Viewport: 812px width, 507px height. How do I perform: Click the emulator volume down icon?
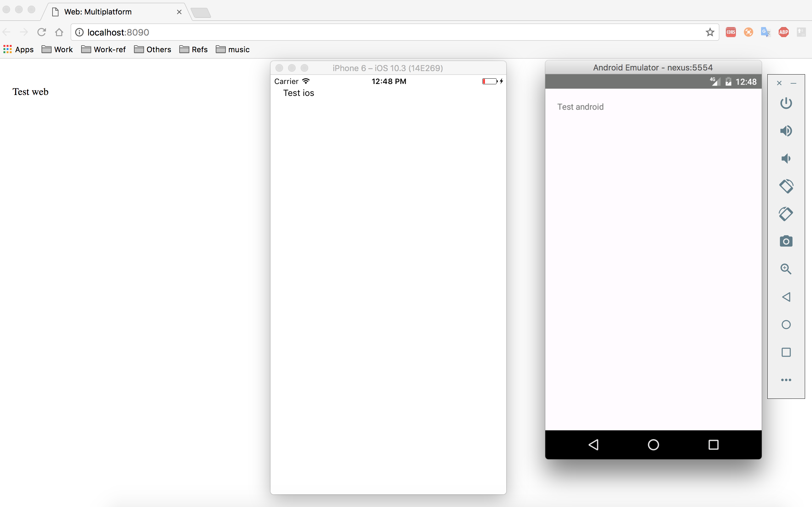(786, 158)
